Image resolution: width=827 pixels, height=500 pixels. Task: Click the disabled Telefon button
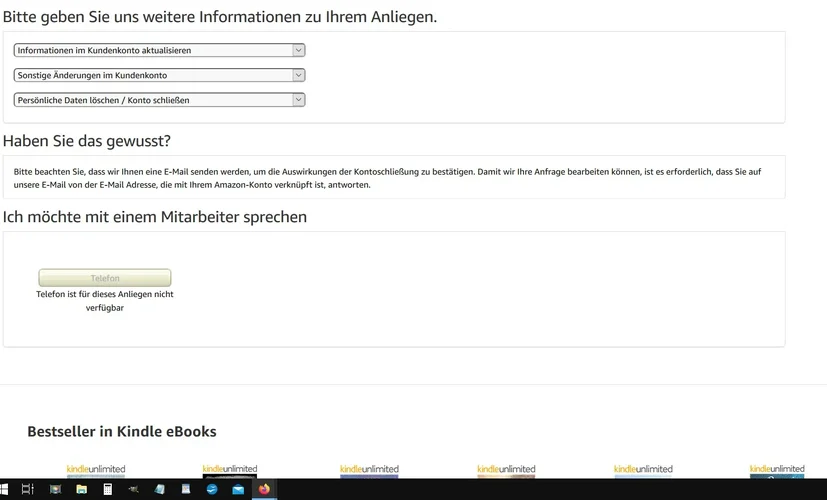pos(105,278)
